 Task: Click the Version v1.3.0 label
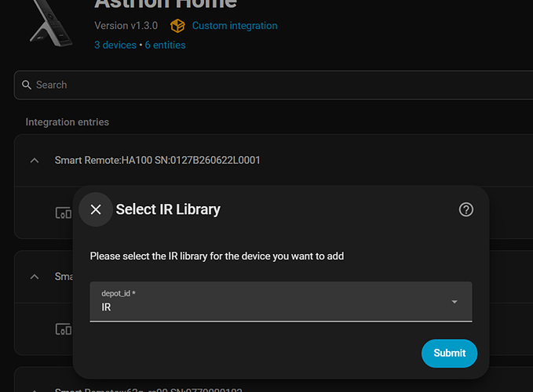point(126,26)
